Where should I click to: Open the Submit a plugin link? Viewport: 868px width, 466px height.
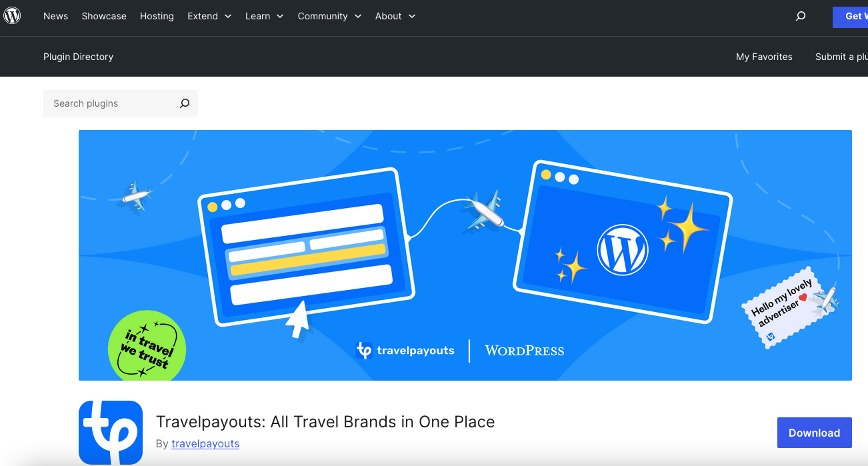click(x=841, y=57)
